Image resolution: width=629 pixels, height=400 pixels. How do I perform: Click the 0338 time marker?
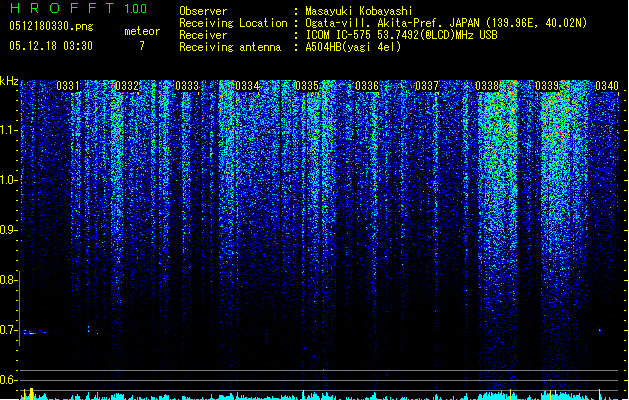click(487, 86)
